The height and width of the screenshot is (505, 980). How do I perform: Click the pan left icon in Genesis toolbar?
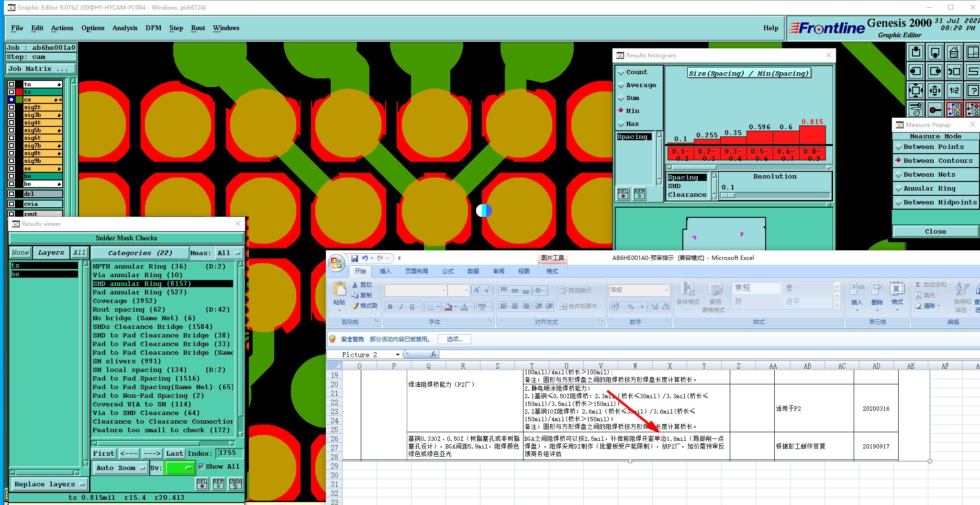click(x=916, y=71)
